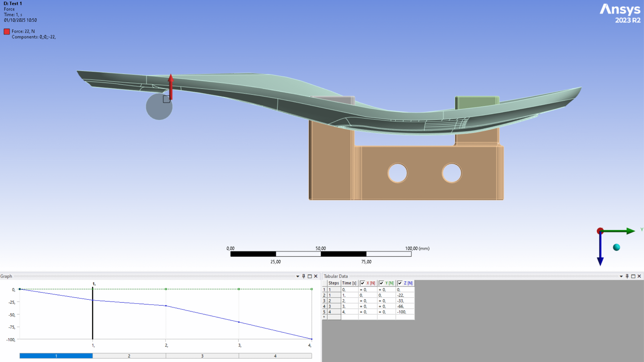
Task: Open the Graph panel dropdown arrow
Action: click(298, 276)
